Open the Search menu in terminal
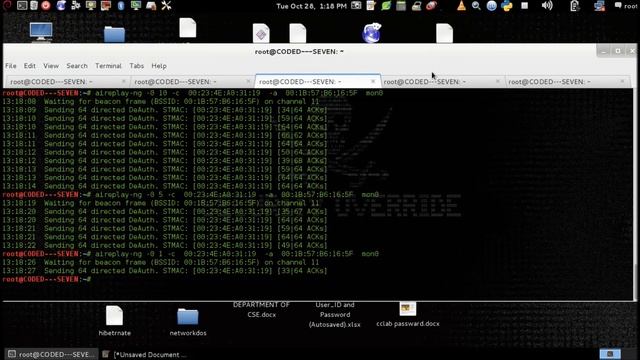The image size is (640, 360). point(77,66)
